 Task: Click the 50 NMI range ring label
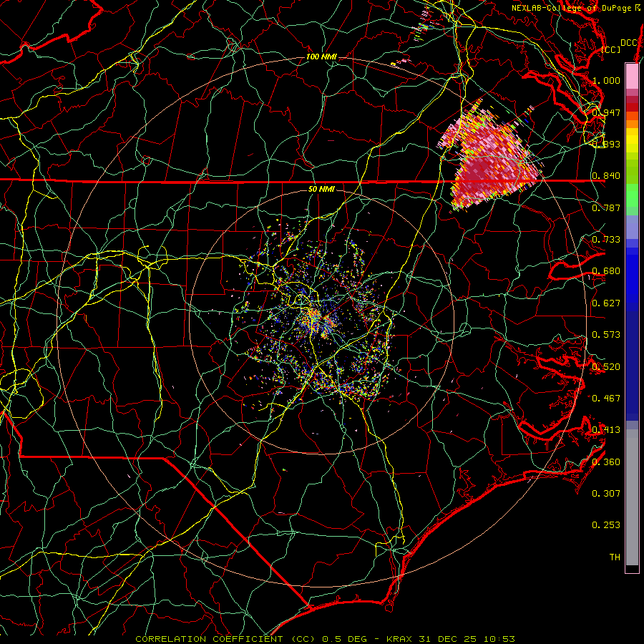(321, 189)
